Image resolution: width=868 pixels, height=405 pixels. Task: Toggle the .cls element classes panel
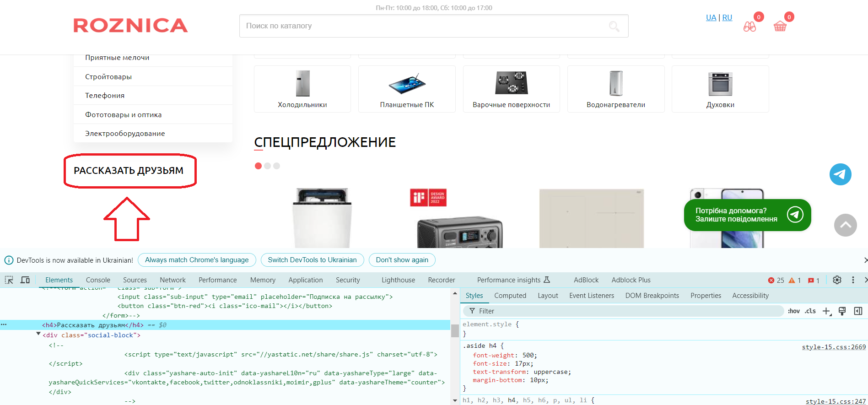[x=810, y=311]
